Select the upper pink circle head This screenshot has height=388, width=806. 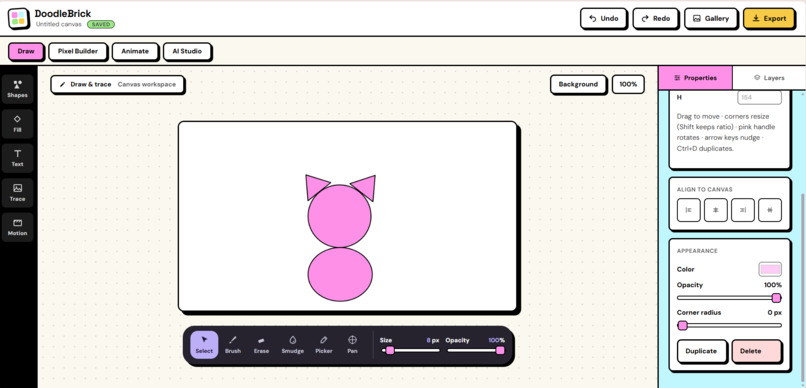(x=339, y=216)
